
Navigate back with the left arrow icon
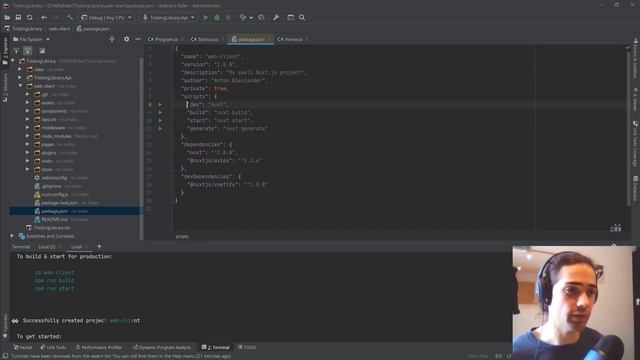(x=44, y=18)
